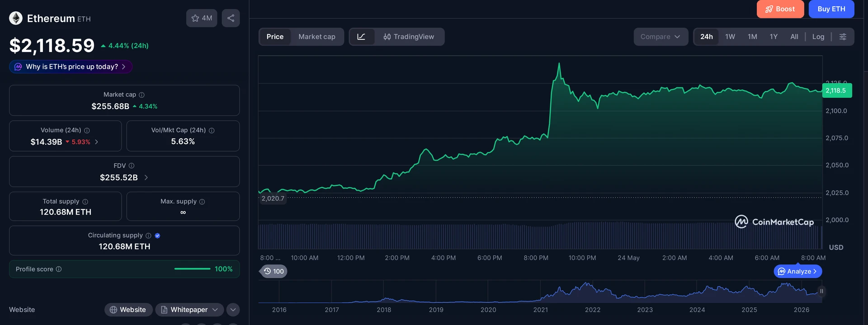
Task: Open the share options icon
Action: 231,18
